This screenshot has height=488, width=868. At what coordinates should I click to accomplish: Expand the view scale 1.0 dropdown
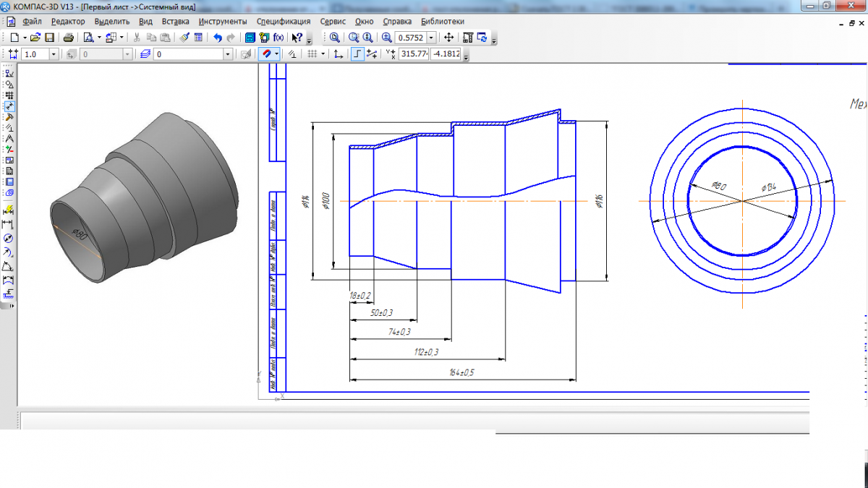[54, 54]
